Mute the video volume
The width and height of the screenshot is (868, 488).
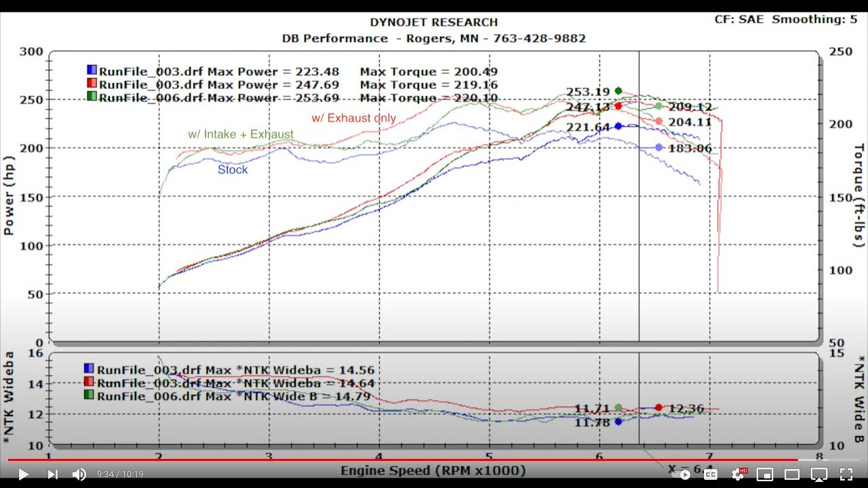(x=79, y=474)
